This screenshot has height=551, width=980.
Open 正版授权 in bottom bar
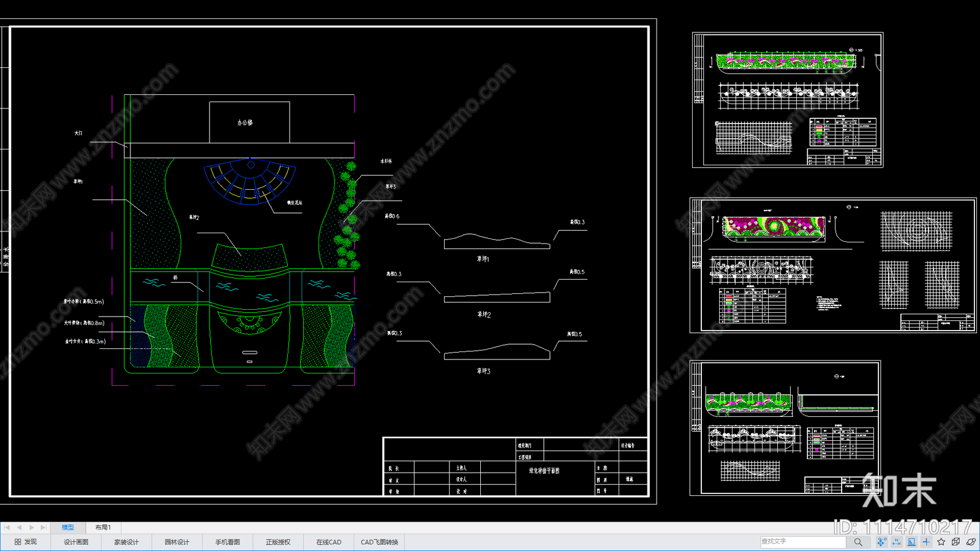[278, 542]
